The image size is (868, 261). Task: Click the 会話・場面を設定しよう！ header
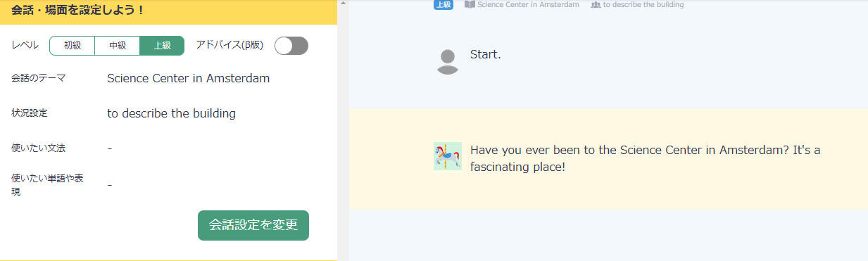78,10
